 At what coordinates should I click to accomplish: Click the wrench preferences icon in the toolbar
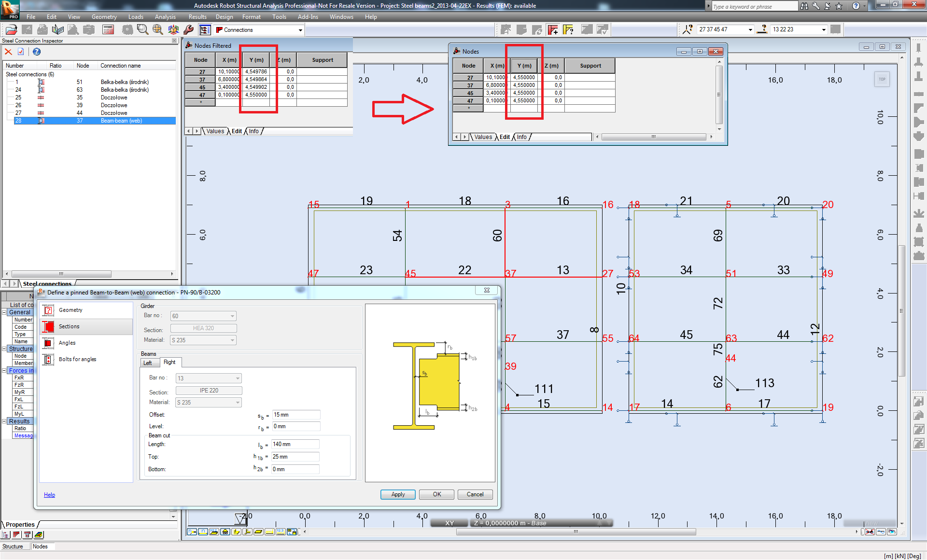pos(189,29)
